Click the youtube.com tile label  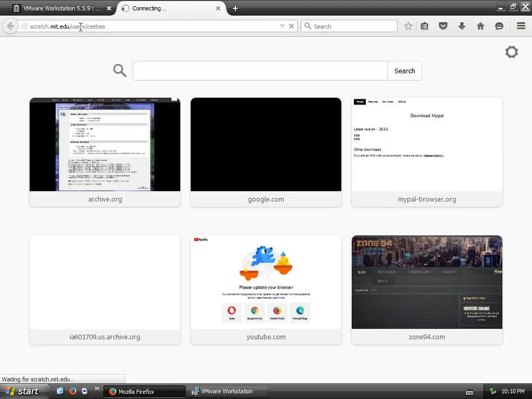(266, 337)
